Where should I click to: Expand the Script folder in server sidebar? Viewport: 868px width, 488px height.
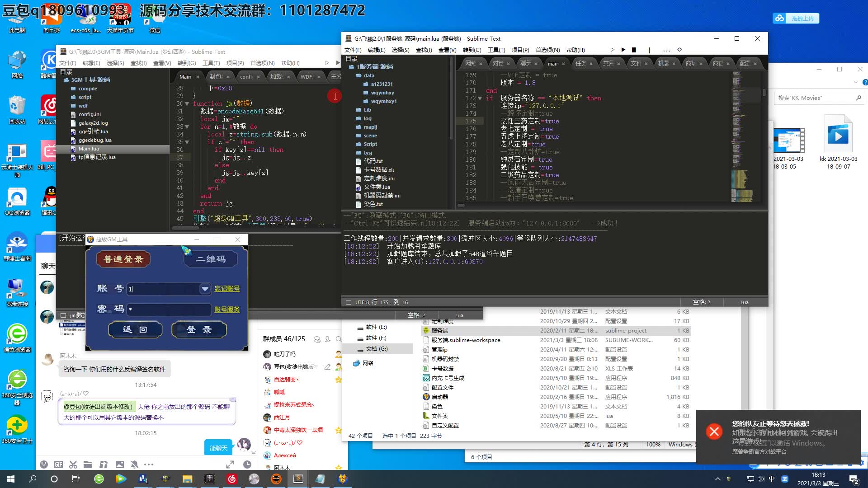(x=358, y=144)
